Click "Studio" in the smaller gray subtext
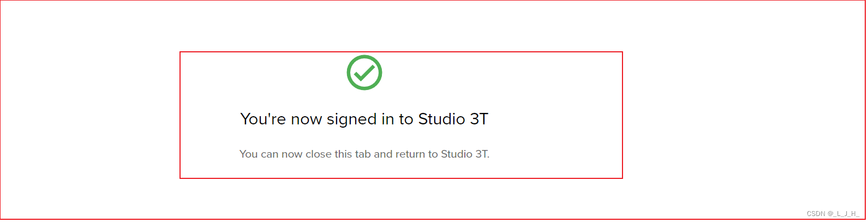 [457, 154]
